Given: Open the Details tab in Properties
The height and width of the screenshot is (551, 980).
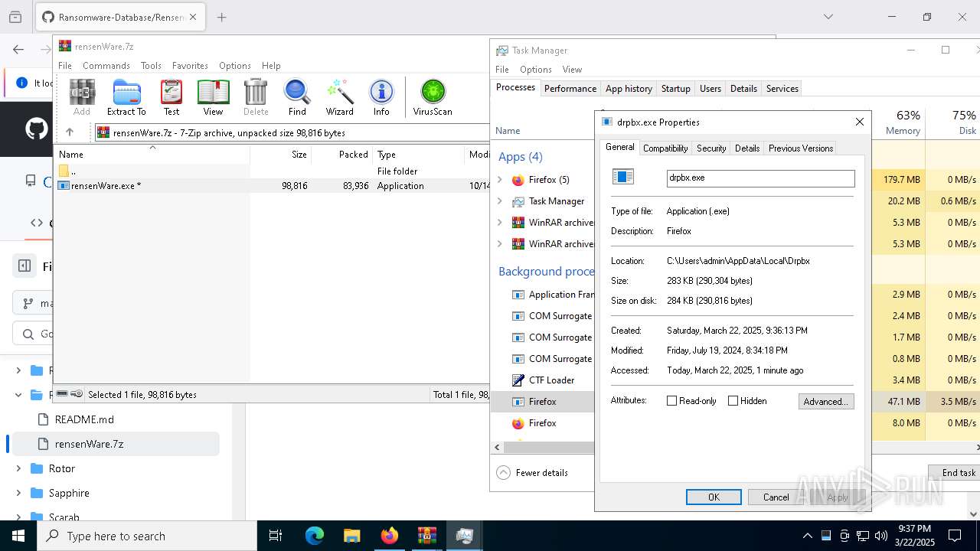Looking at the screenshot, I should [747, 148].
